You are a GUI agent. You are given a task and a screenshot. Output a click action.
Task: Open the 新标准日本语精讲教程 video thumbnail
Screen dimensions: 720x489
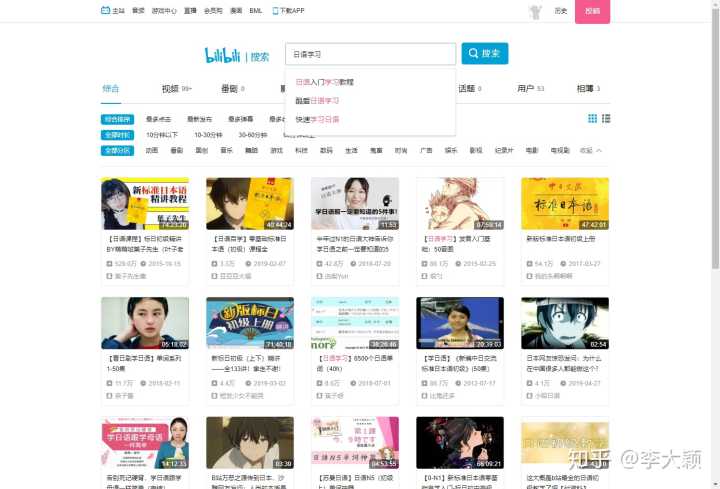[x=144, y=204]
